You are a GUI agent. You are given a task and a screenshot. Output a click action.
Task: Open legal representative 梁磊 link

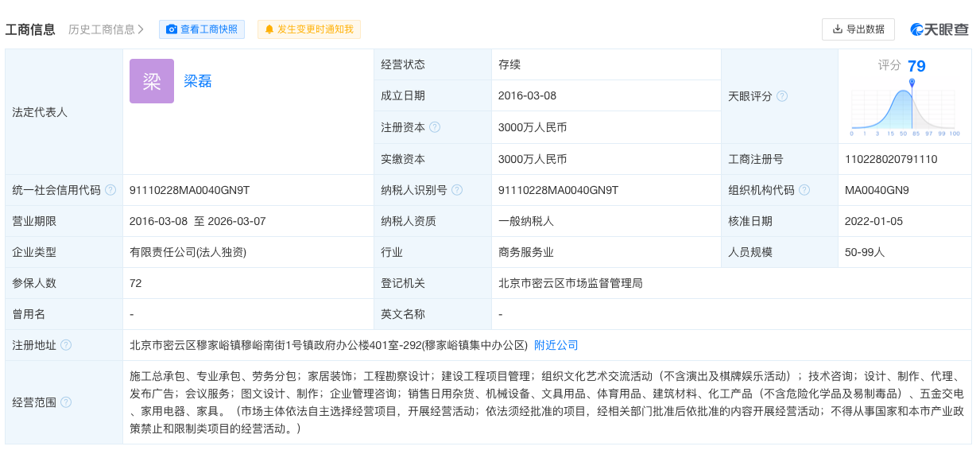pyautogui.click(x=198, y=81)
